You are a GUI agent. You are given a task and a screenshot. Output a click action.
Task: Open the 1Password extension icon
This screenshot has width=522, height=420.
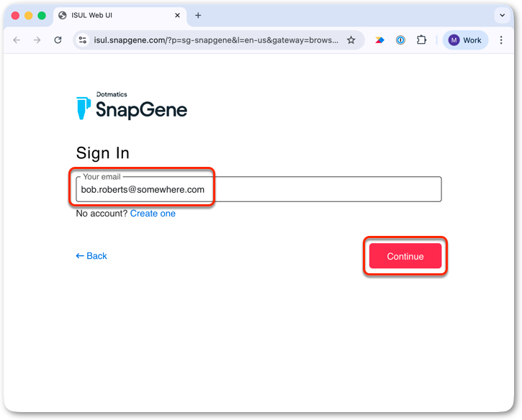[400, 40]
